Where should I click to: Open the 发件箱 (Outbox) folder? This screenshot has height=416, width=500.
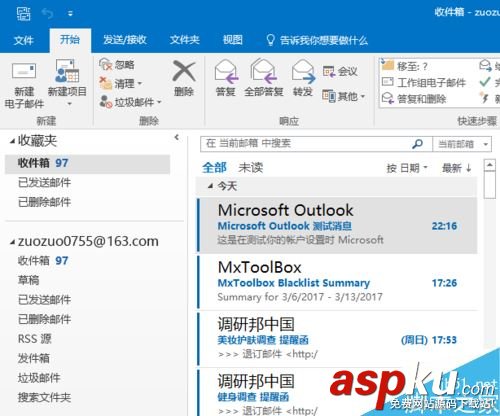[34, 358]
